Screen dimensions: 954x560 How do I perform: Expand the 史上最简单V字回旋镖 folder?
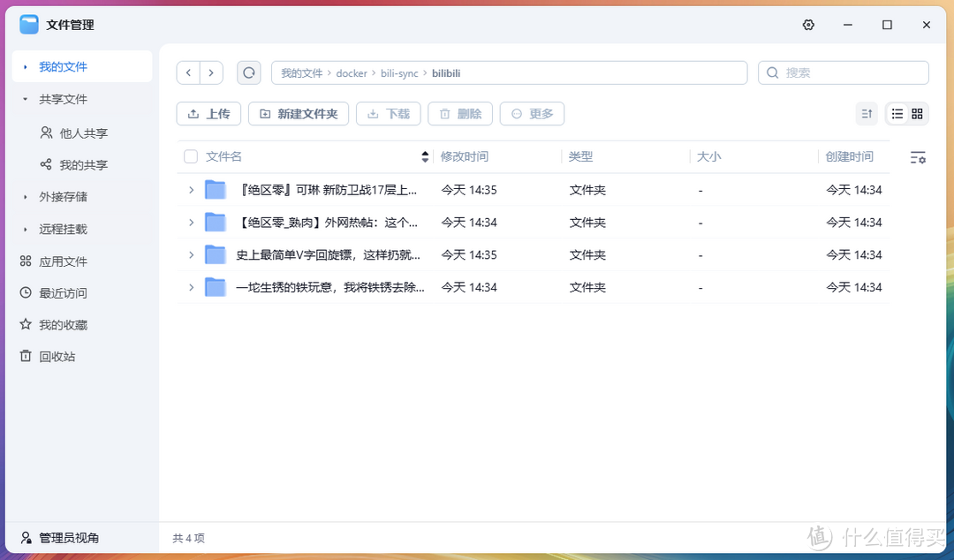pyautogui.click(x=191, y=254)
